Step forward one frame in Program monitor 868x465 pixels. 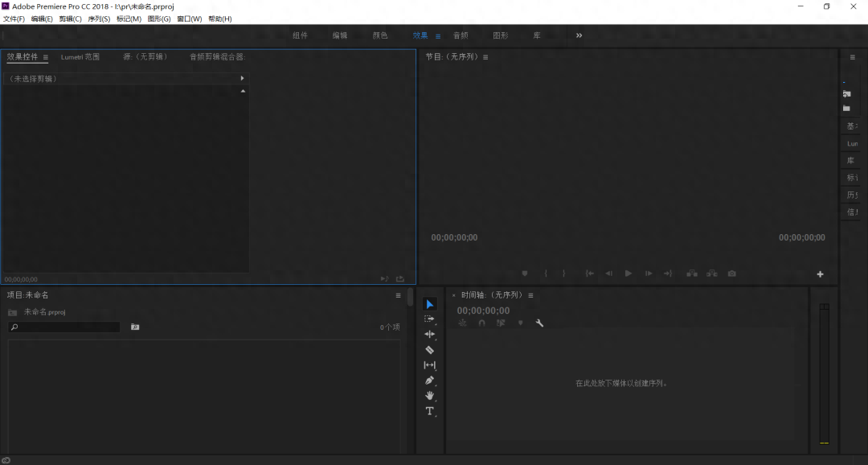click(649, 274)
